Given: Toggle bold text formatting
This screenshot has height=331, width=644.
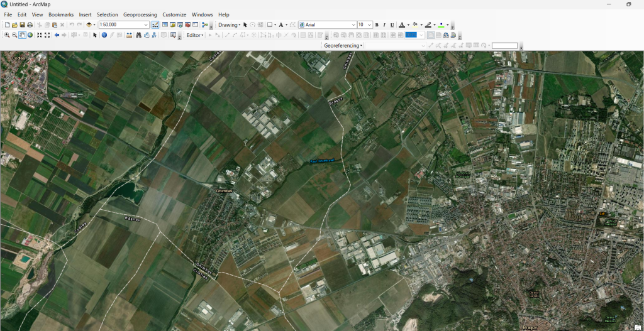Looking at the screenshot, I should coord(377,24).
